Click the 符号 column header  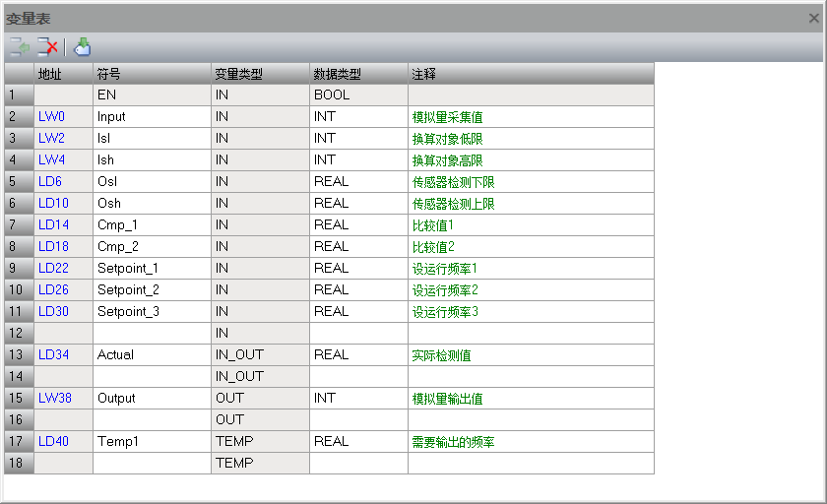point(152,74)
